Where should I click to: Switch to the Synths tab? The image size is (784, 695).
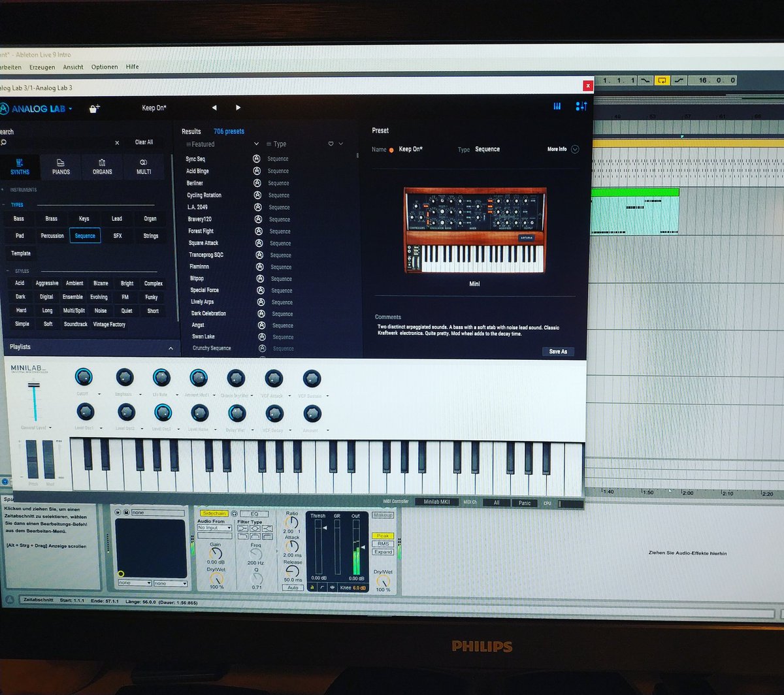(20, 167)
